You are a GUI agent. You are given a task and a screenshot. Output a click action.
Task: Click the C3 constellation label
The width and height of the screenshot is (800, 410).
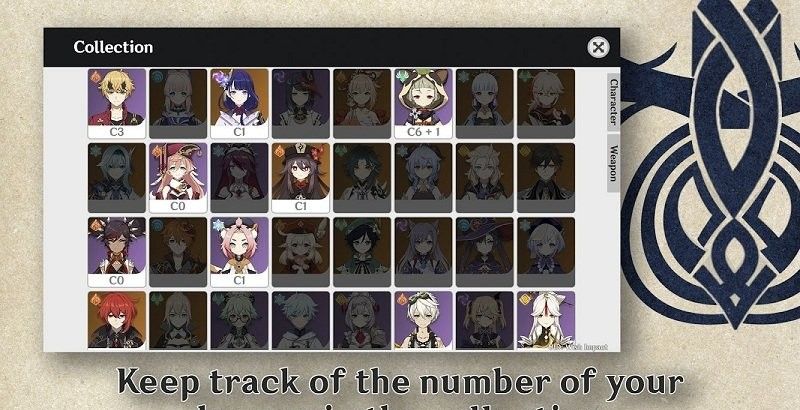[x=116, y=132]
